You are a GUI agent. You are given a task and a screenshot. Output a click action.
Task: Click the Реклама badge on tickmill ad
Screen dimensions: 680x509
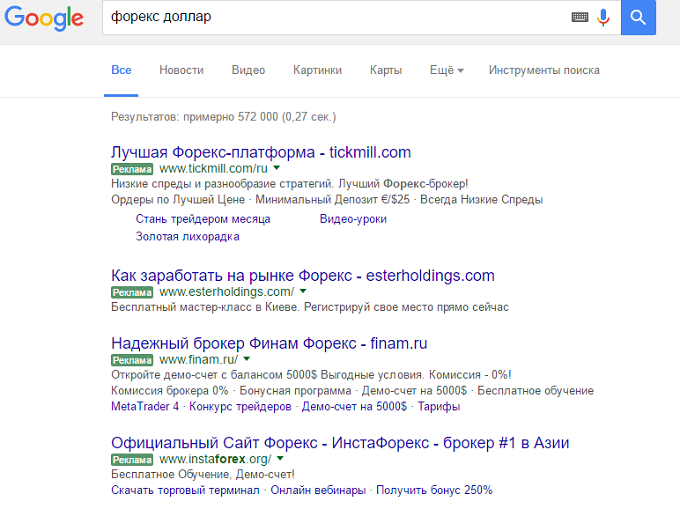point(132,169)
